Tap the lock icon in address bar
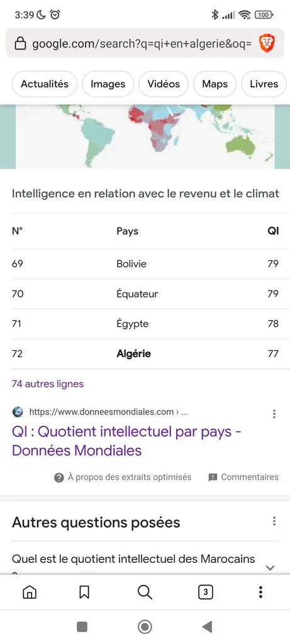This screenshot has height=644, width=290. (x=20, y=43)
